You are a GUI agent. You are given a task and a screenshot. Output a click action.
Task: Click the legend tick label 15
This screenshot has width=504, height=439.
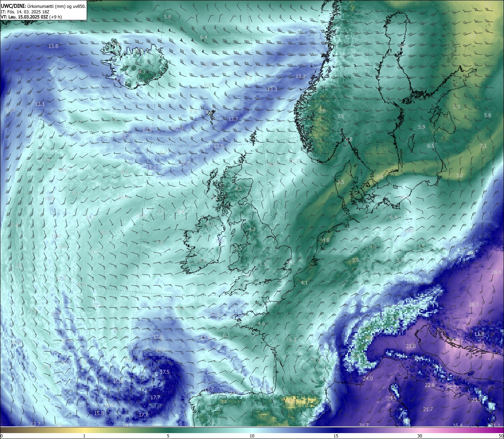336,436
